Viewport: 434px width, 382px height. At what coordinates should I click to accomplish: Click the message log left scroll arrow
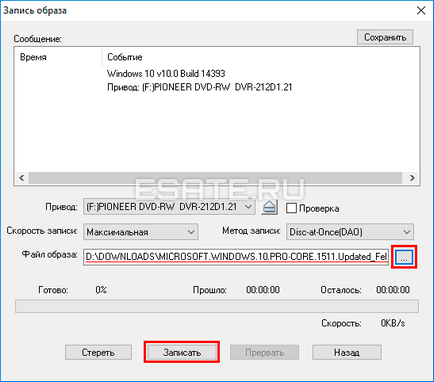[22, 178]
